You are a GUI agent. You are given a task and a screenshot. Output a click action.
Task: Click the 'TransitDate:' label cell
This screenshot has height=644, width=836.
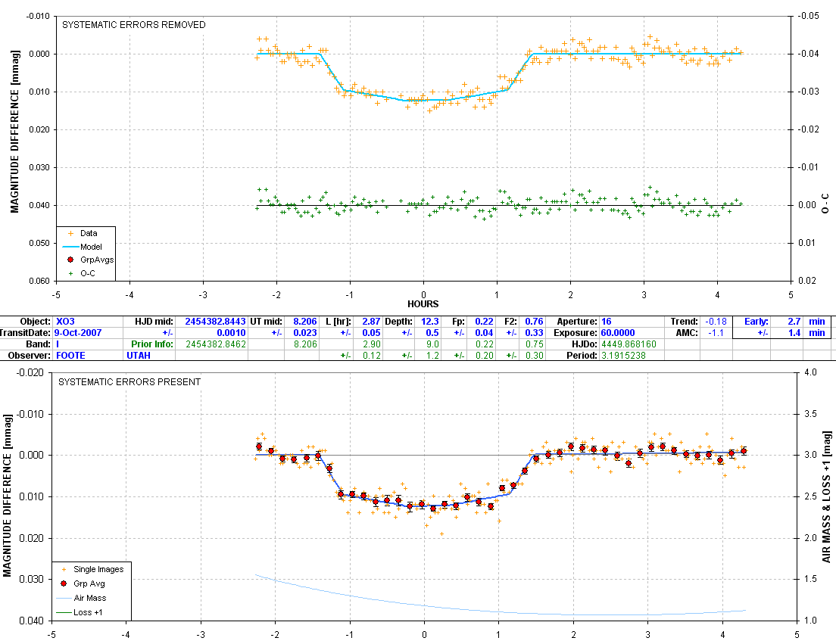26,332
